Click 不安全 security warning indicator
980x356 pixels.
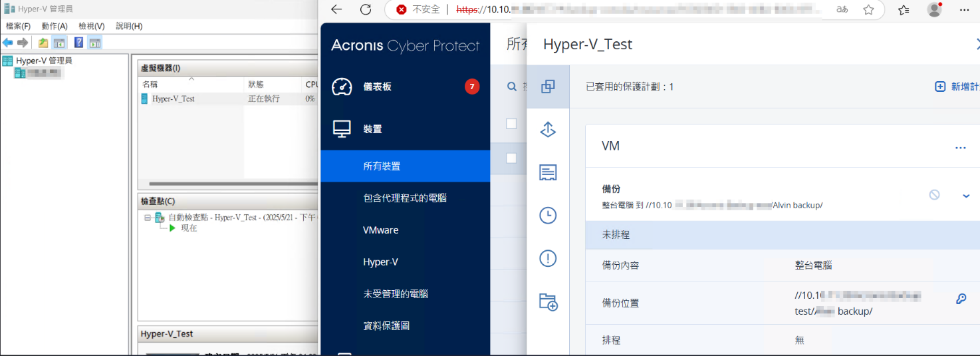coord(418,9)
